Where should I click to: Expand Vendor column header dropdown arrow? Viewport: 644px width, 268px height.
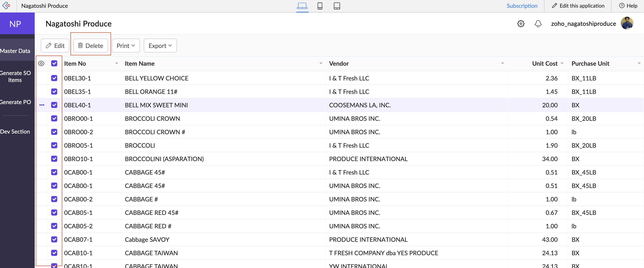click(502, 64)
